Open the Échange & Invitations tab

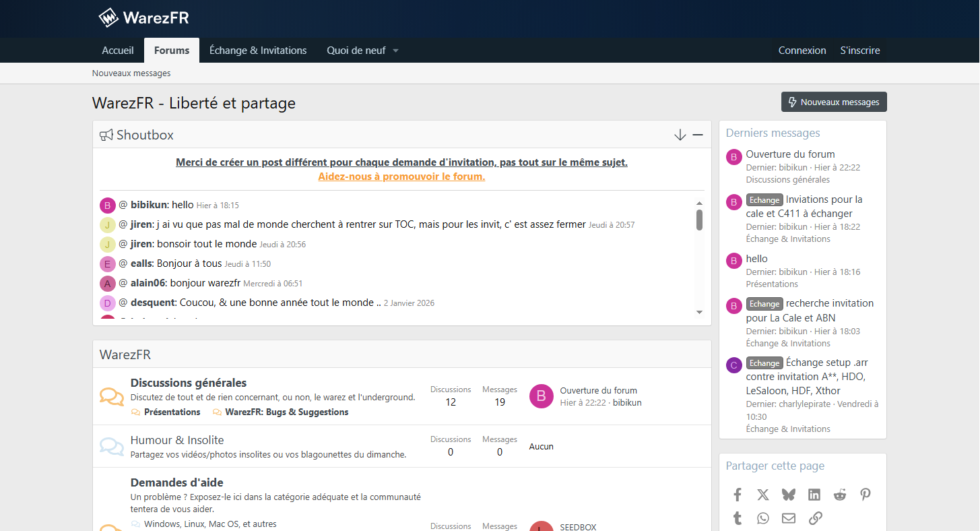[258, 51]
